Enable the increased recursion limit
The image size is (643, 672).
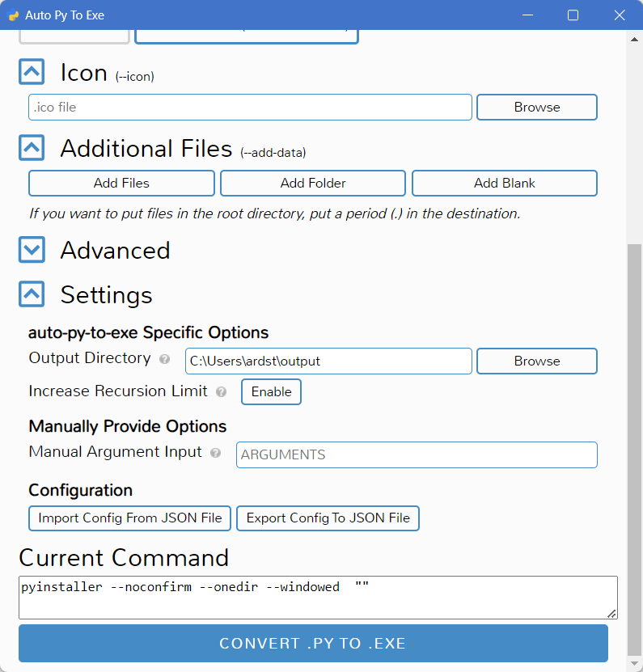tap(271, 391)
